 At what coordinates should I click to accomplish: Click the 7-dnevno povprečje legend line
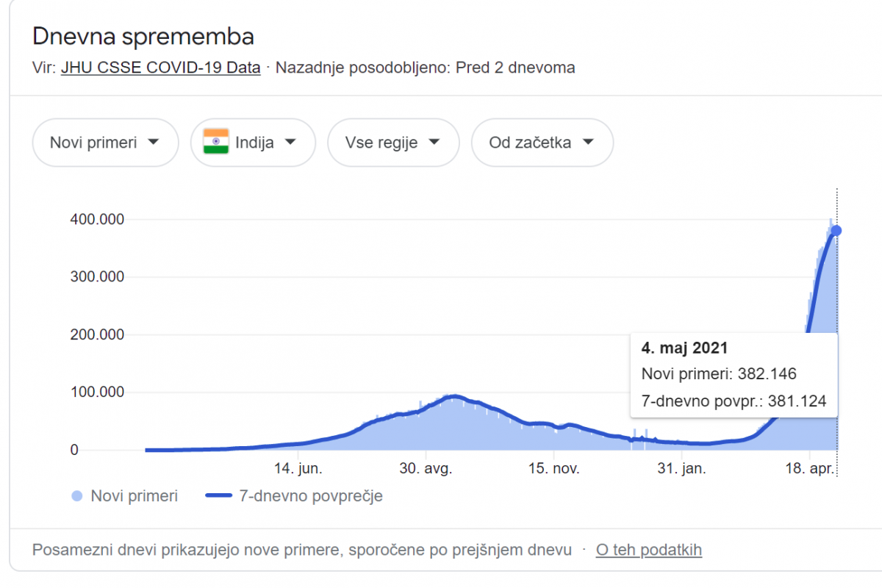[x=219, y=496]
